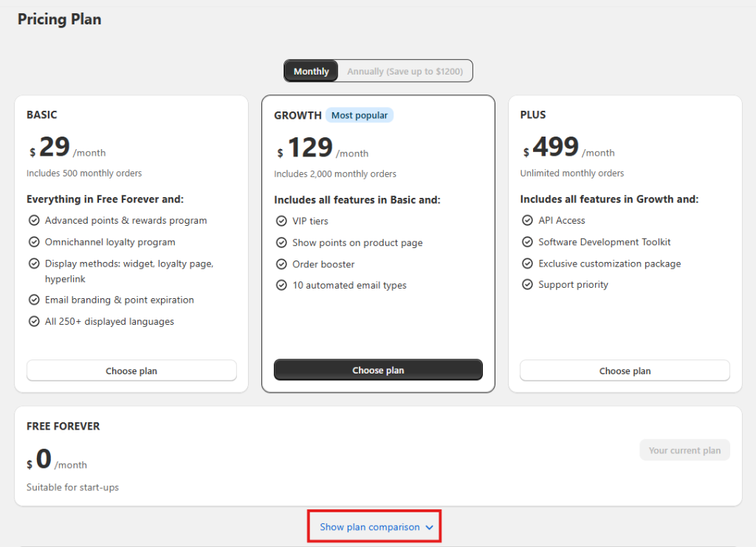Choose the Growth plan
The width and height of the screenshot is (756, 547).
pos(378,370)
